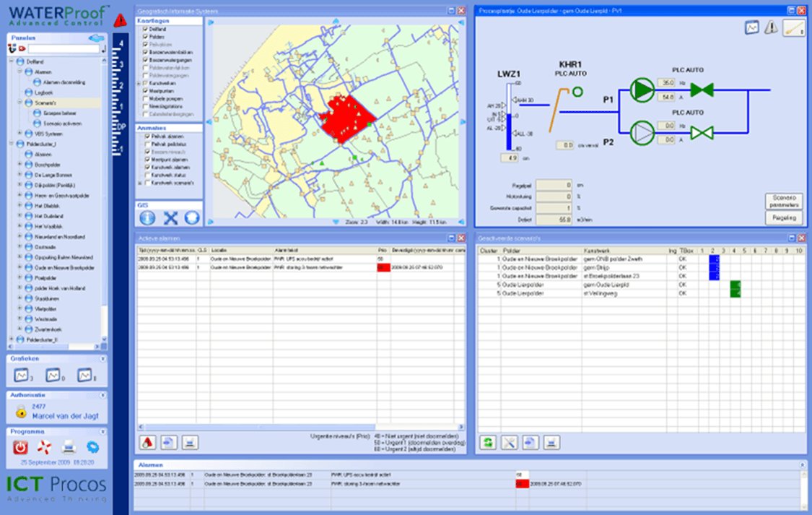Click the tools icon below scenario table

509,443
